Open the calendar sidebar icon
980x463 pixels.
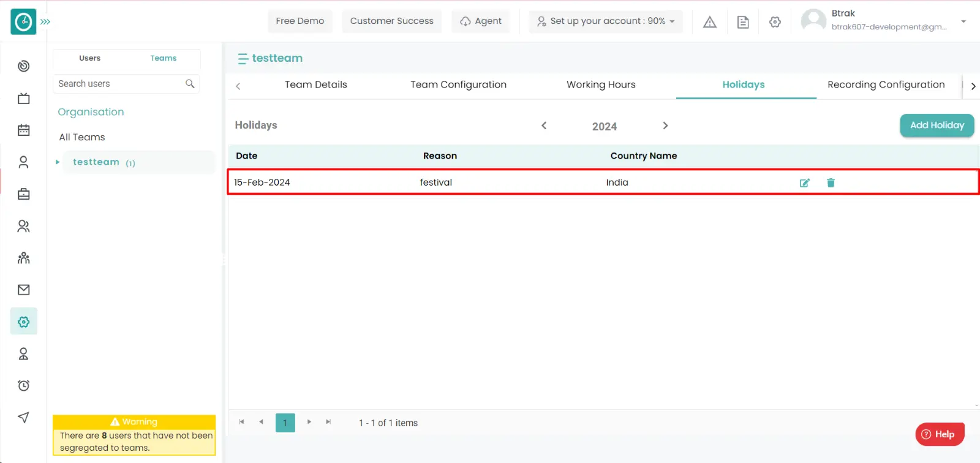24,130
